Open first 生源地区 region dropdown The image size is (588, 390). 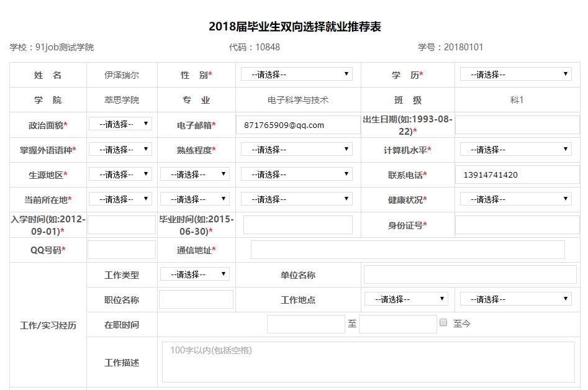[120, 175]
